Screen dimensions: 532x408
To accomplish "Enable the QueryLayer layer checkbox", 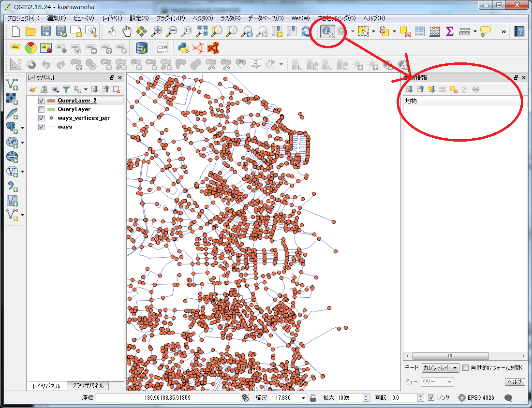I will pyautogui.click(x=41, y=110).
